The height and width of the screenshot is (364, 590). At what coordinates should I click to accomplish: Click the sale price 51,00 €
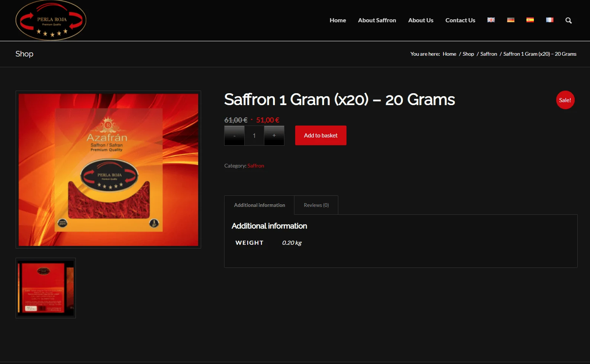(x=268, y=120)
